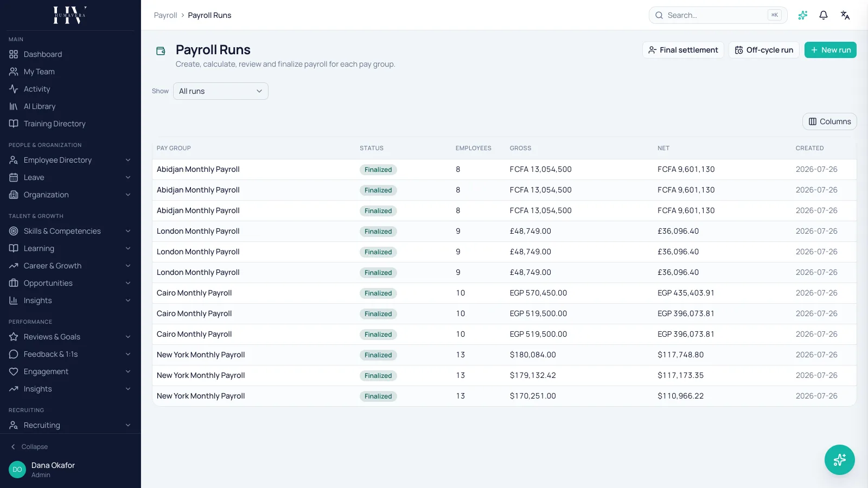This screenshot has height=488, width=868.
Task: Expand Skills & Competencies chevron
Action: pos(128,231)
